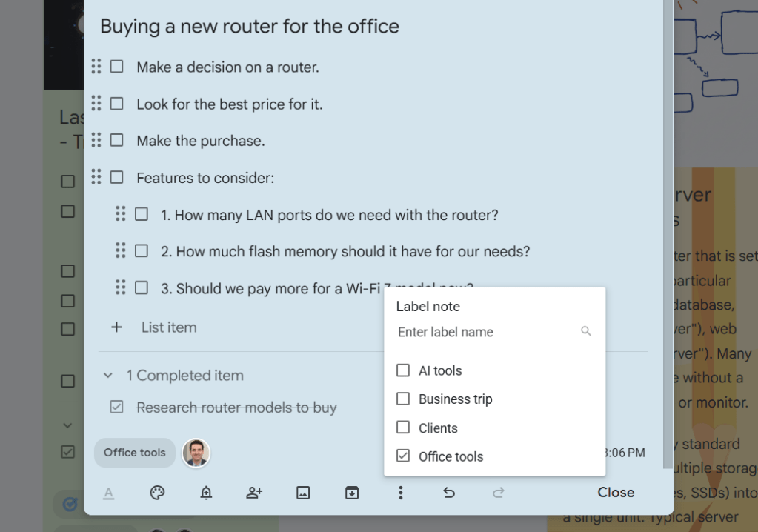Image resolution: width=758 pixels, height=532 pixels.
Task: Click the undo icon
Action: point(450,493)
